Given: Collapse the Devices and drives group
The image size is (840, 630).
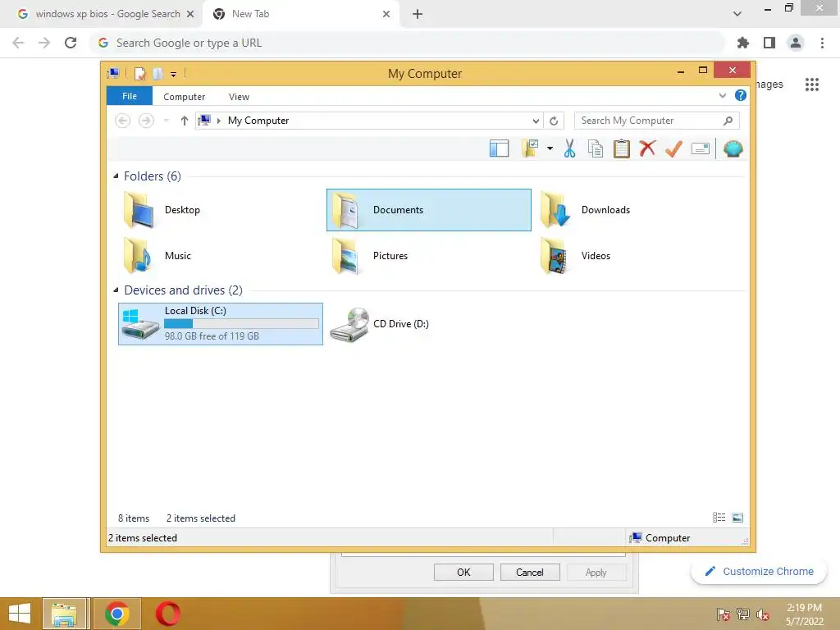Looking at the screenshot, I should [116, 290].
